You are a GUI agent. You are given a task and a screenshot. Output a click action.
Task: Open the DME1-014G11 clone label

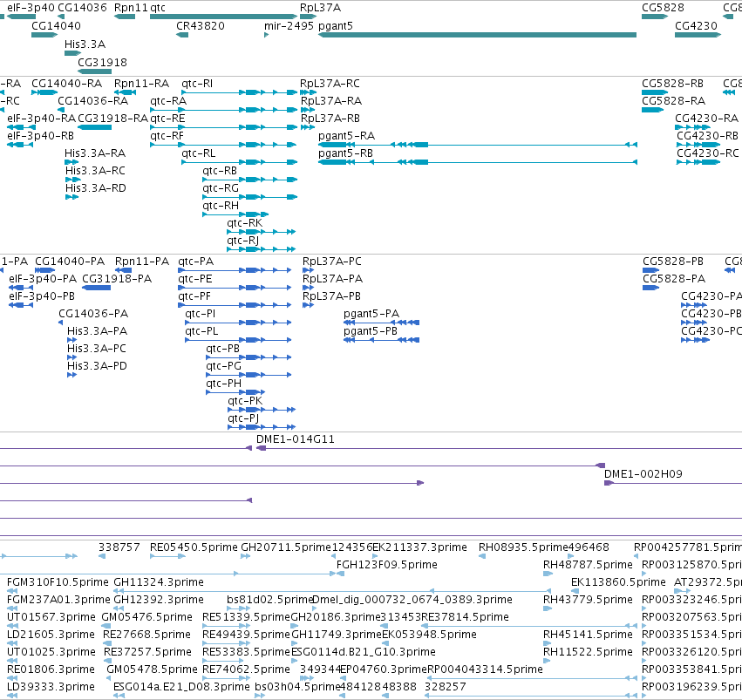point(296,439)
